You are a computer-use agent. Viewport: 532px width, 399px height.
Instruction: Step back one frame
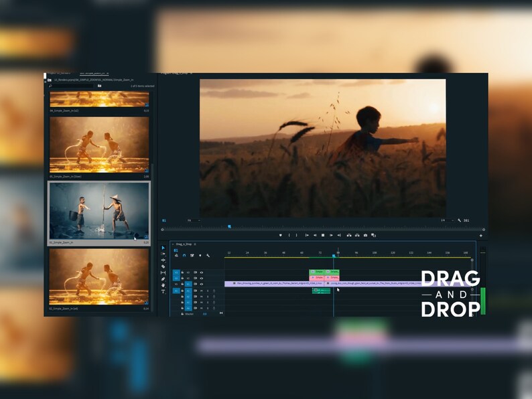(315, 235)
